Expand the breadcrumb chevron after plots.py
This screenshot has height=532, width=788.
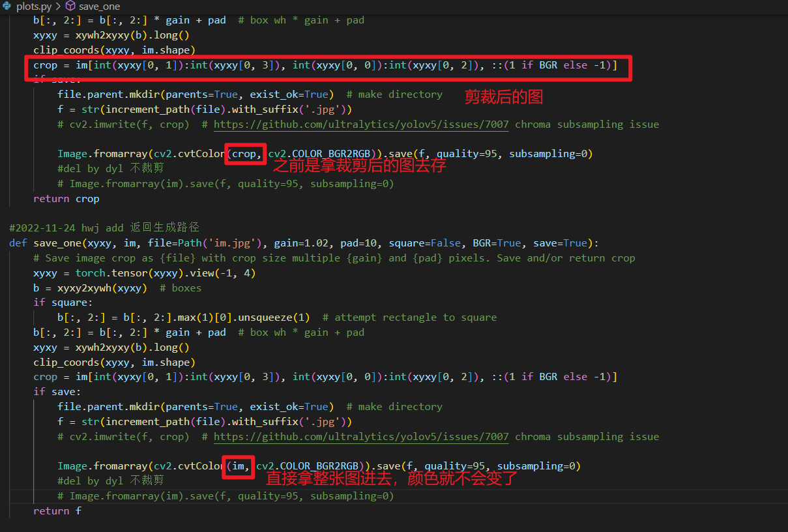click(57, 6)
